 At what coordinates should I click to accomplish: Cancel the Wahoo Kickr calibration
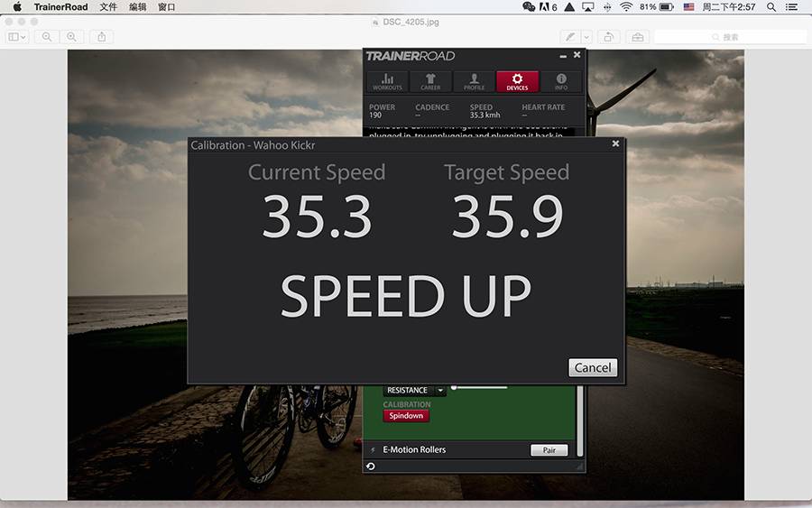click(593, 367)
